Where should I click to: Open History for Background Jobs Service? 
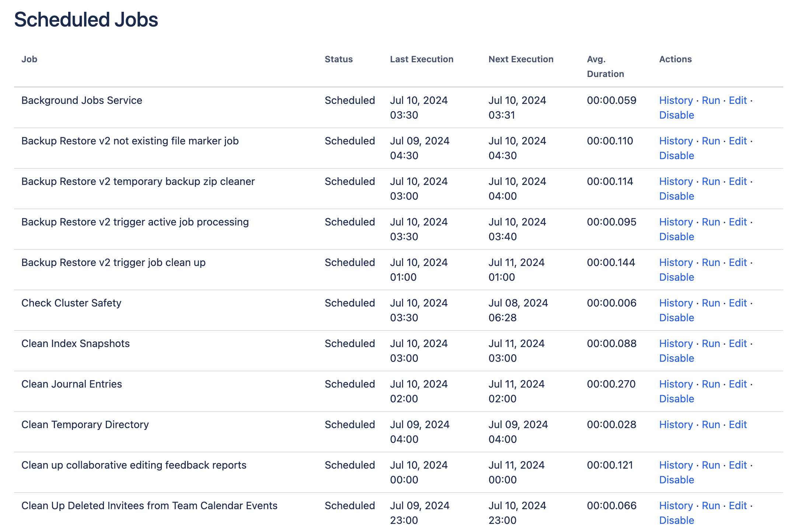(x=676, y=101)
